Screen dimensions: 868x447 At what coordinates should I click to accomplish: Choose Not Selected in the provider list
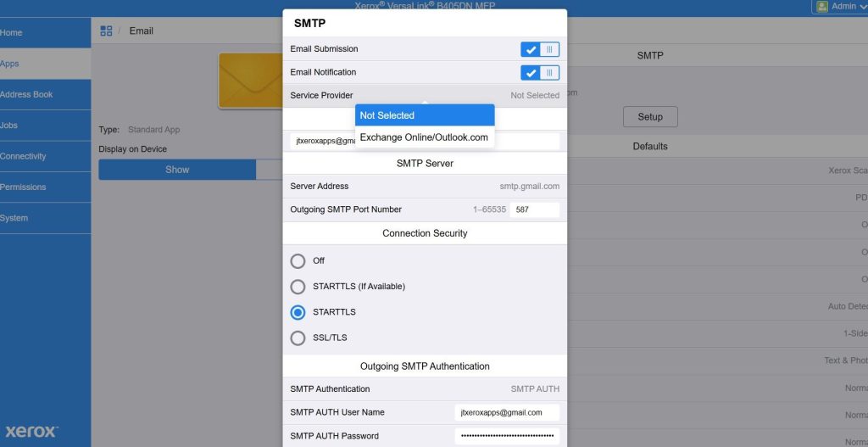tap(425, 115)
